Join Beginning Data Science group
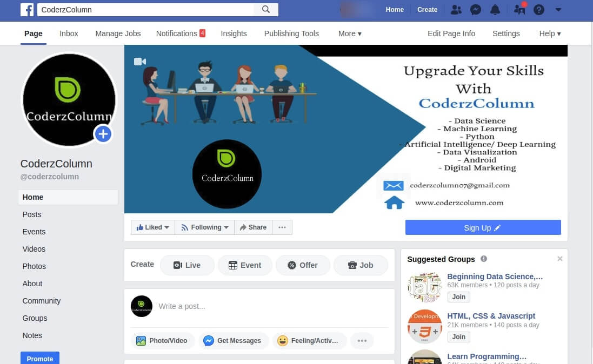593x364 pixels. 459,296
